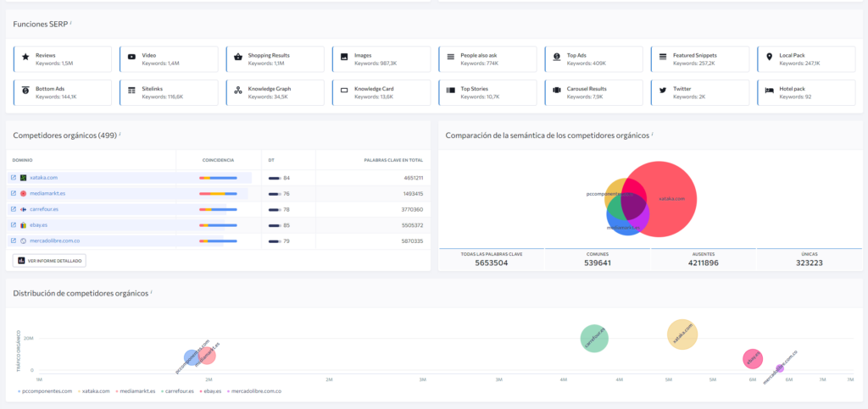868x409 pixels.
Task: Toggle mediamarkt.es in chart legend
Action: pos(136,391)
